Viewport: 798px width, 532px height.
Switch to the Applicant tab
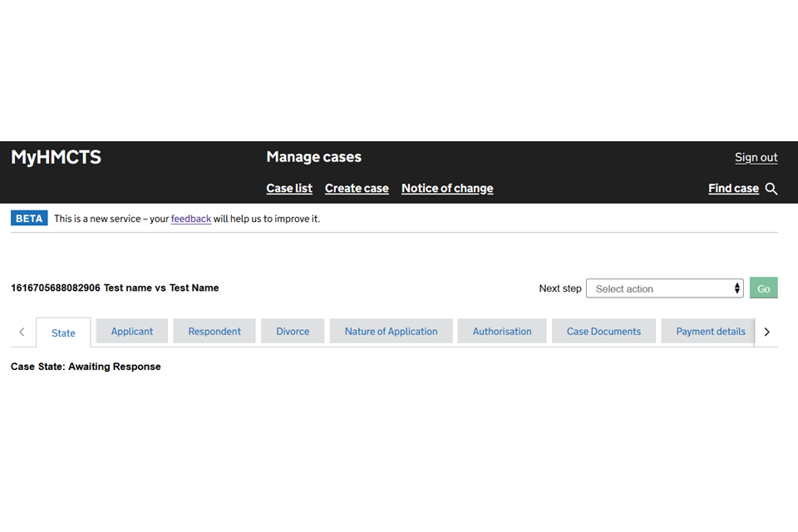pyautogui.click(x=132, y=331)
